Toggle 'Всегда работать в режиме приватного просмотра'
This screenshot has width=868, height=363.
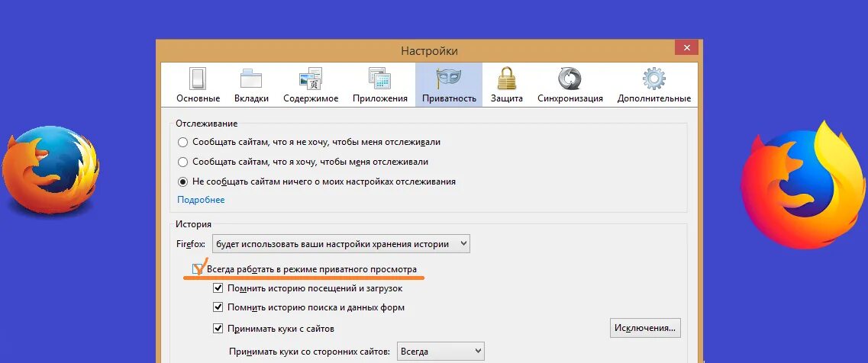tap(197, 269)
